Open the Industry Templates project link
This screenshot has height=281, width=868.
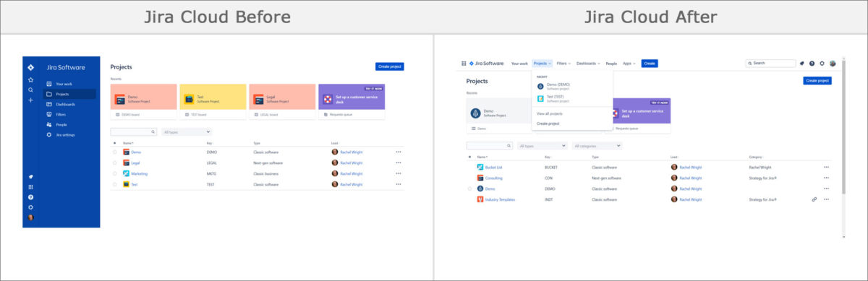[x=500, y=199]
